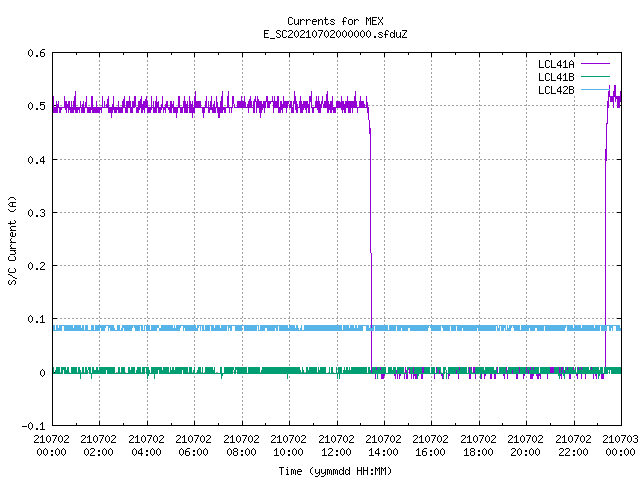Viewport: 640px width, 480px height.
Task: Click the 0.2 y-axis tick value
Action: click(36, 266)
